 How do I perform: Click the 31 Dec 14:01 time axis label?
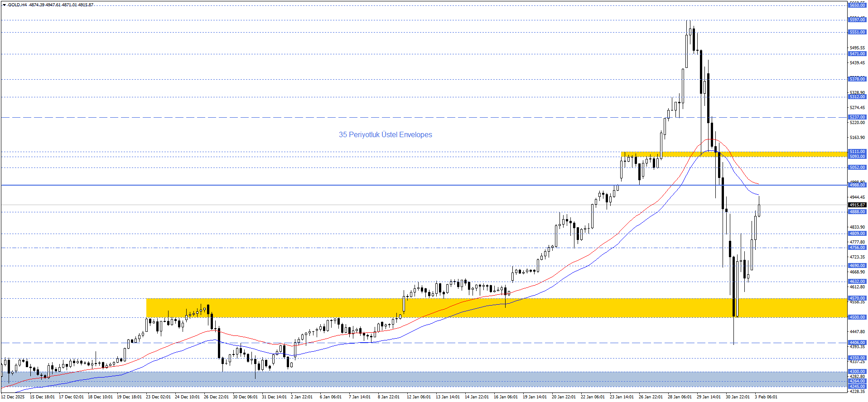point(274,397)
